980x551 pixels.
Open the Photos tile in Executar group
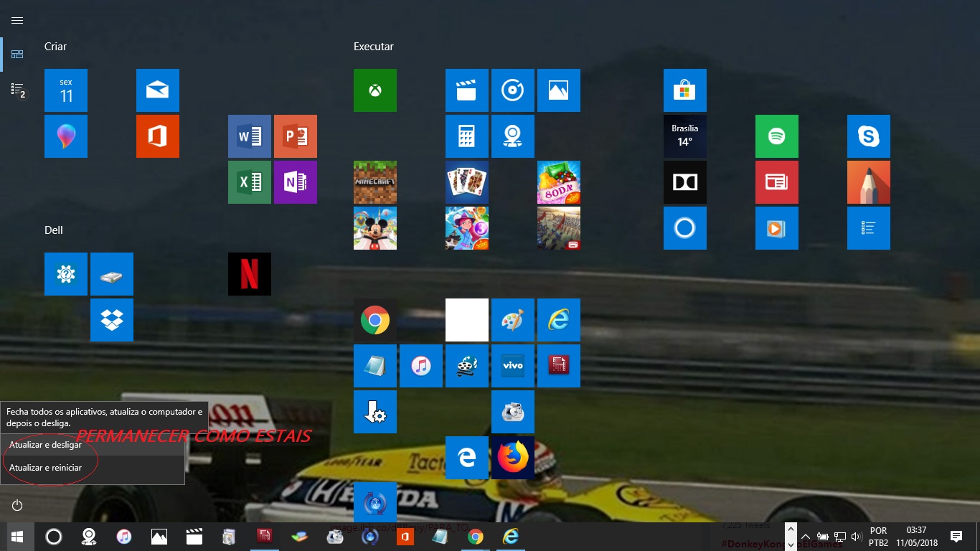pos(559,90)
